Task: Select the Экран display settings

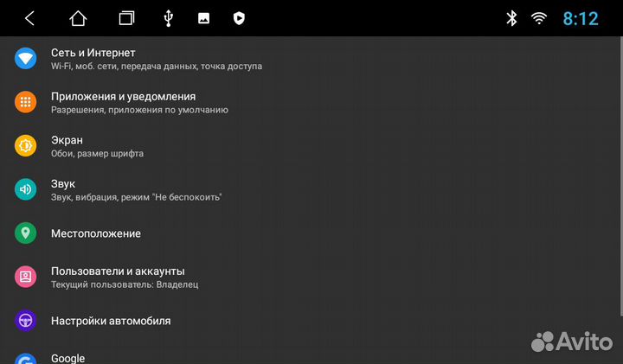Action: pyautogui.click(x=97, y=146)
